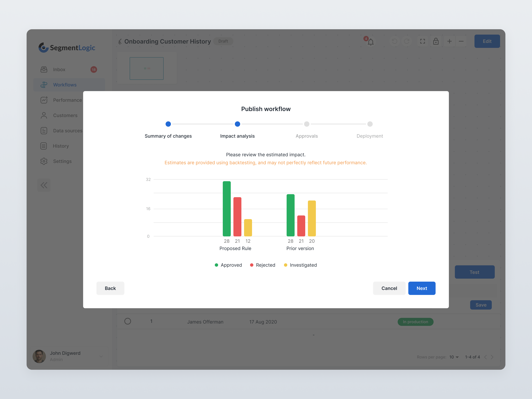The width and height of the screenshot is (532, 399).
Task: Open notifications bell icon
Action: (371, 42)
